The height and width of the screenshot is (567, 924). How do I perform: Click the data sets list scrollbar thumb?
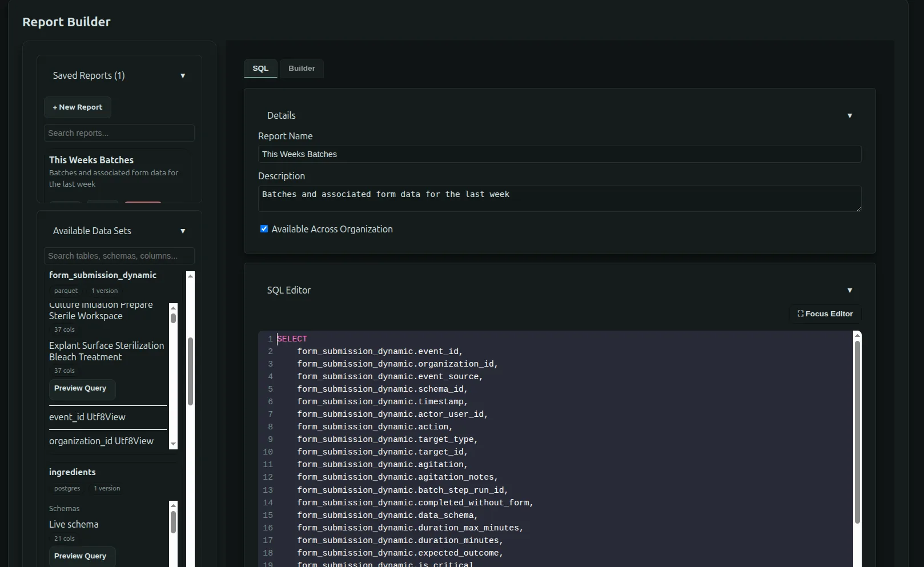tap(191, 371)
